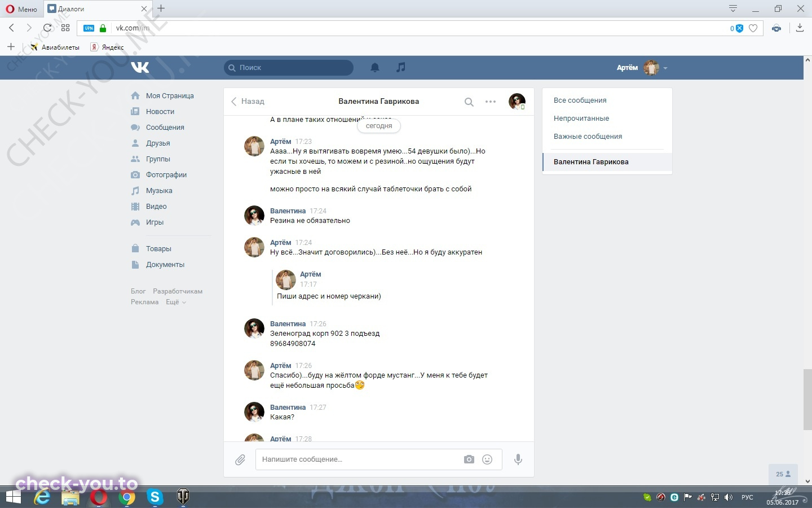The image size is (812, 508).
Task: Attach a file with the paperclip icon
Action: pos(240,460)
